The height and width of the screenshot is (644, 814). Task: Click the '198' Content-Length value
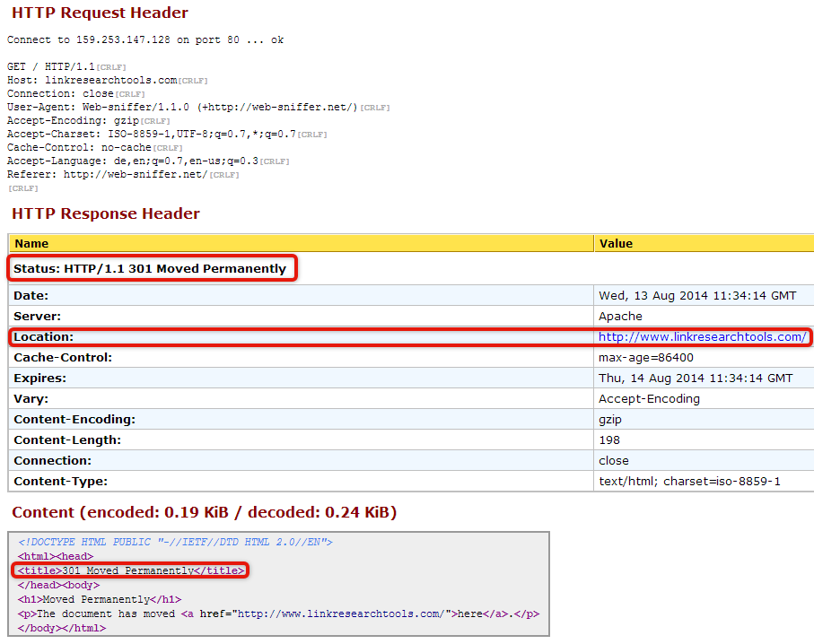point(609,440)
